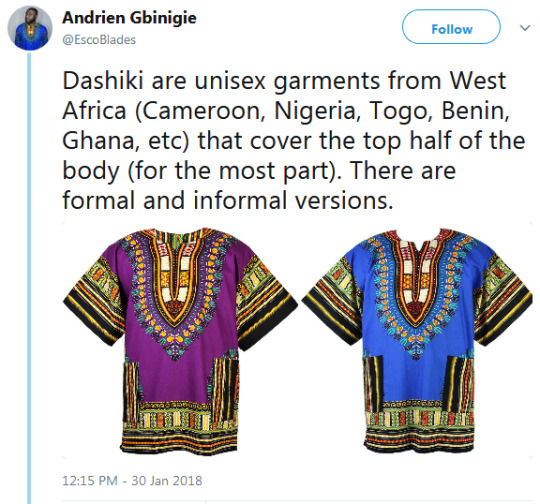View the blue dashiki image
The image size is (540, 504).
click(417, 340)
